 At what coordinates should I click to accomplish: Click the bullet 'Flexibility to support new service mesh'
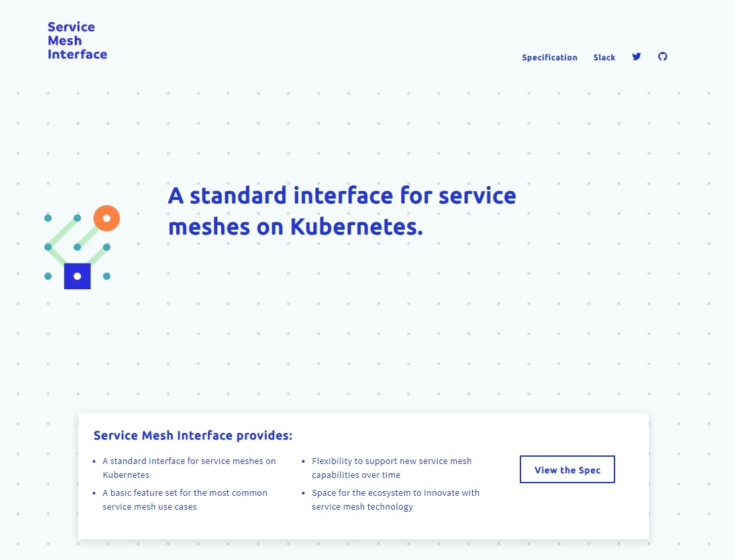392,468
